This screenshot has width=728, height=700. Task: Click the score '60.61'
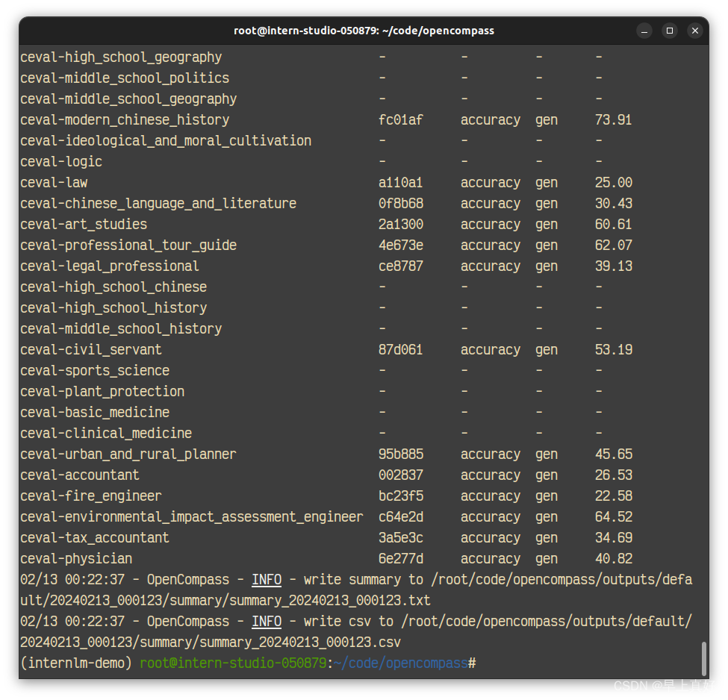coord(613,224)
